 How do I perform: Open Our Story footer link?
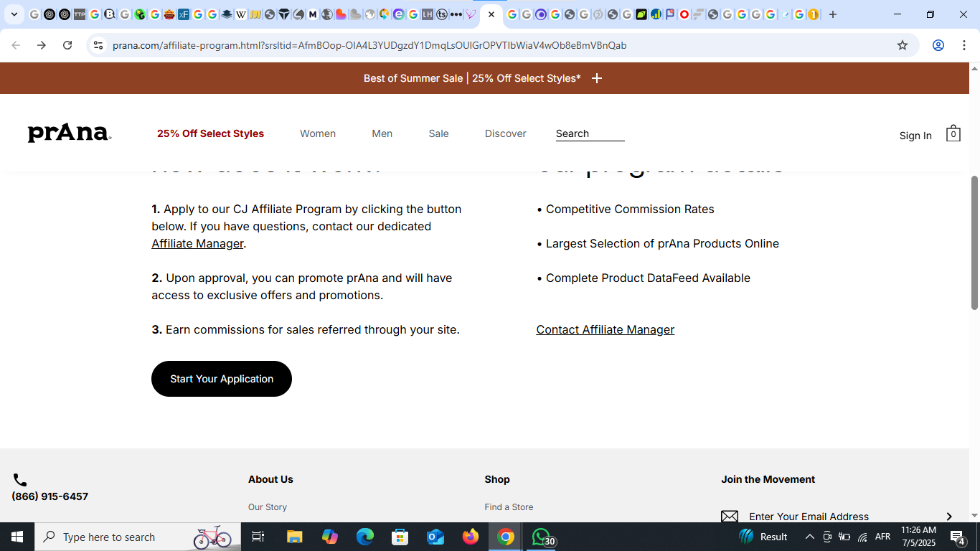(x=268, y=507)
